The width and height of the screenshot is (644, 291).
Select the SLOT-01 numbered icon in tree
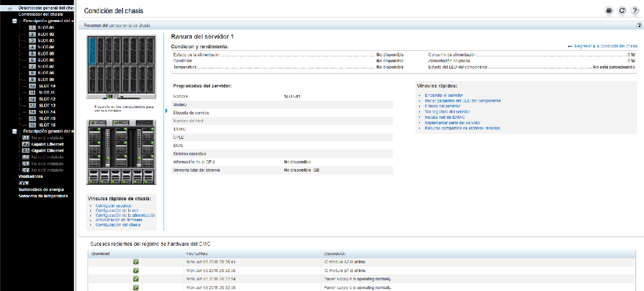(33, 28)
